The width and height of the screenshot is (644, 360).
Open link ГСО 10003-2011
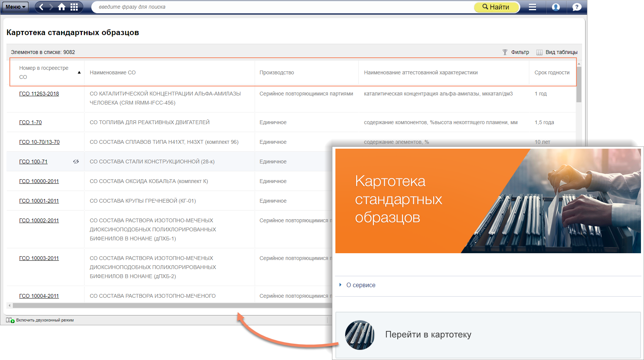39,258
